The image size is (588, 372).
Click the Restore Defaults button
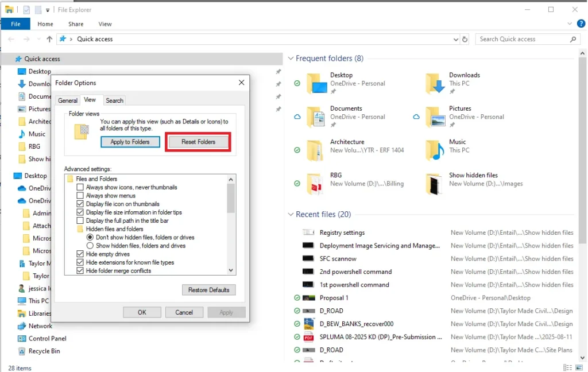pos(208,290)
